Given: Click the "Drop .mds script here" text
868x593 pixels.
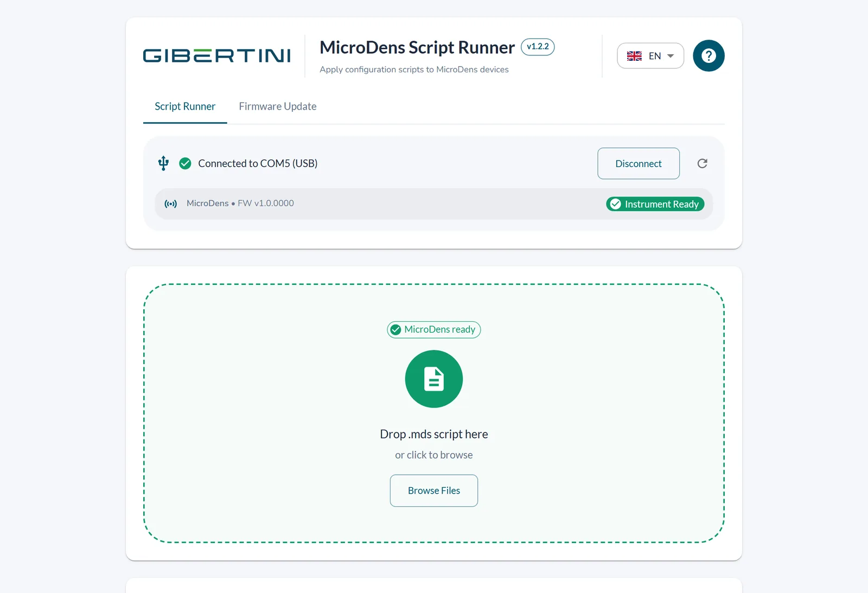Looking at the screenshot, I should (434, 434).
